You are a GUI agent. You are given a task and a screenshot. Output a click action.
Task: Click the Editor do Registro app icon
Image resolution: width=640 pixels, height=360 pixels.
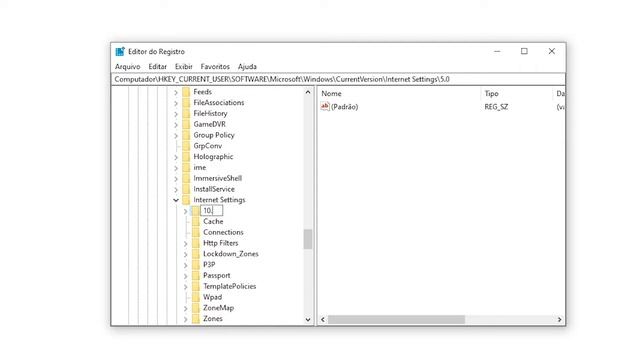pyautogui.click(x=120, y=51)
